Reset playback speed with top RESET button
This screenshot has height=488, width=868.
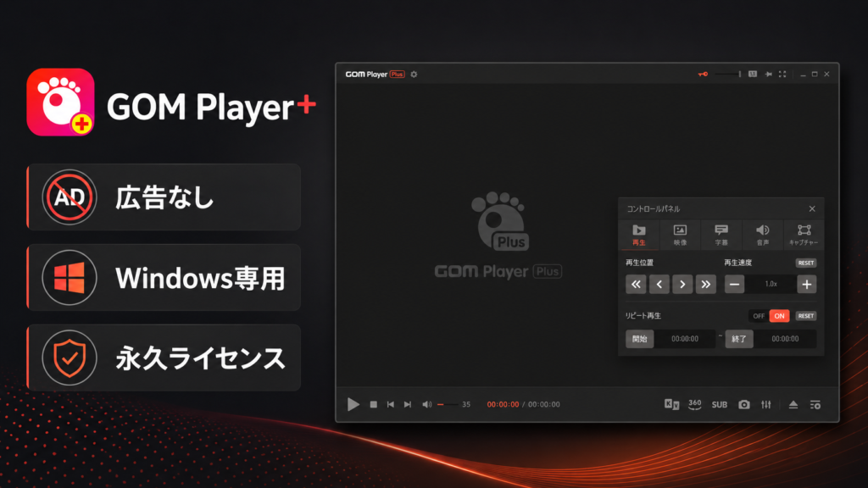806,263
